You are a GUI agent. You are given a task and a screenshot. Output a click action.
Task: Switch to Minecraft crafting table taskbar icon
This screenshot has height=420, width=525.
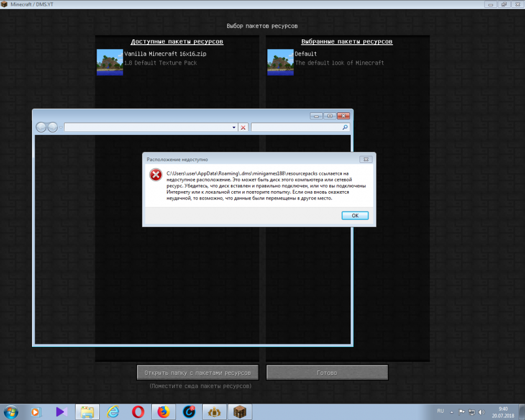240,412
